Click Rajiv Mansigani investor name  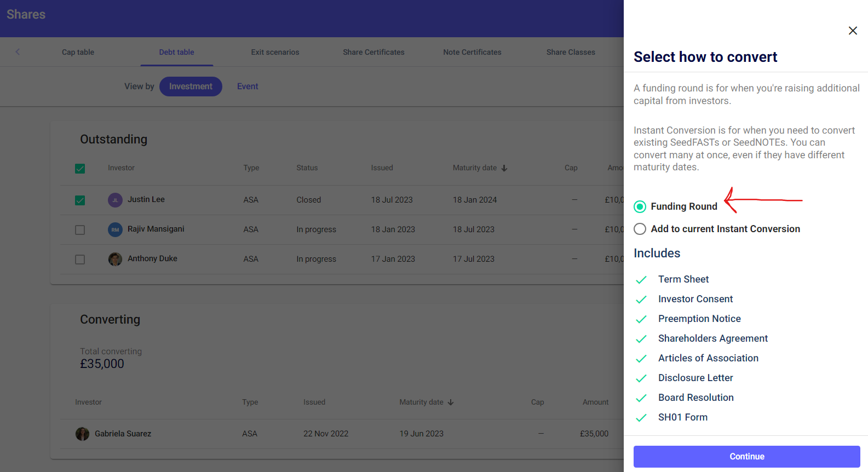(x=156, y=229)
